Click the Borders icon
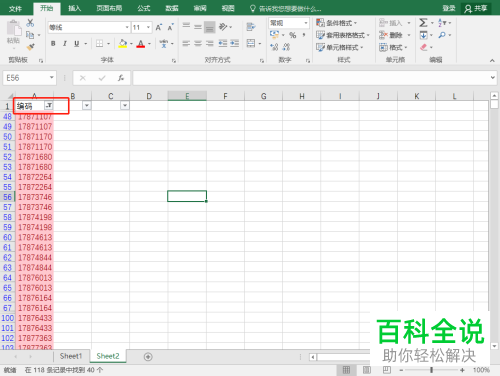This screenshot has height=376, width=500. tap(99, 43)
